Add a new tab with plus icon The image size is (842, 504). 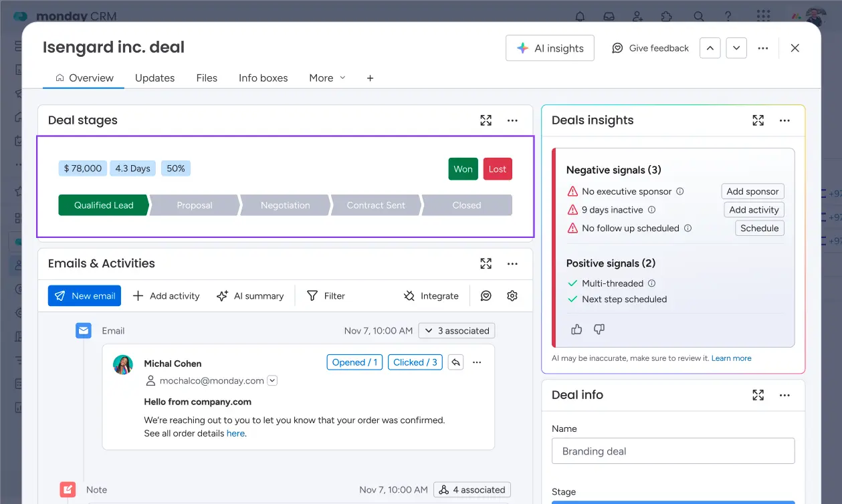370,78
